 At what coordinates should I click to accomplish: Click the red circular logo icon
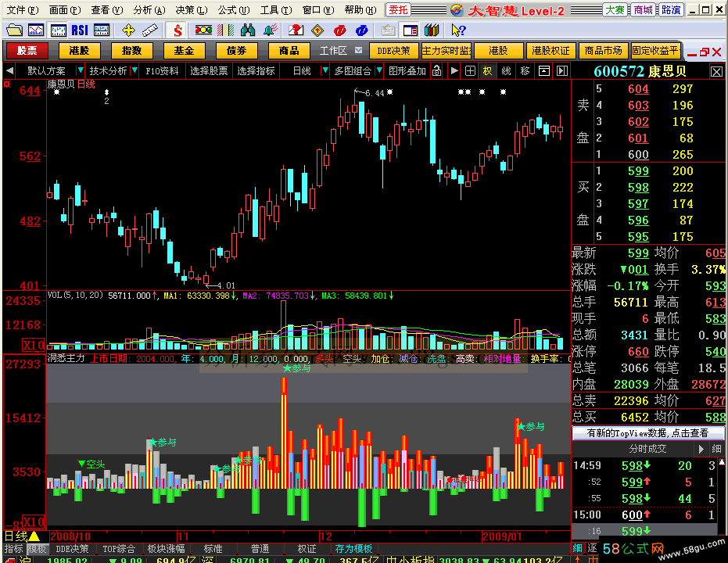[x=340, y=30]
